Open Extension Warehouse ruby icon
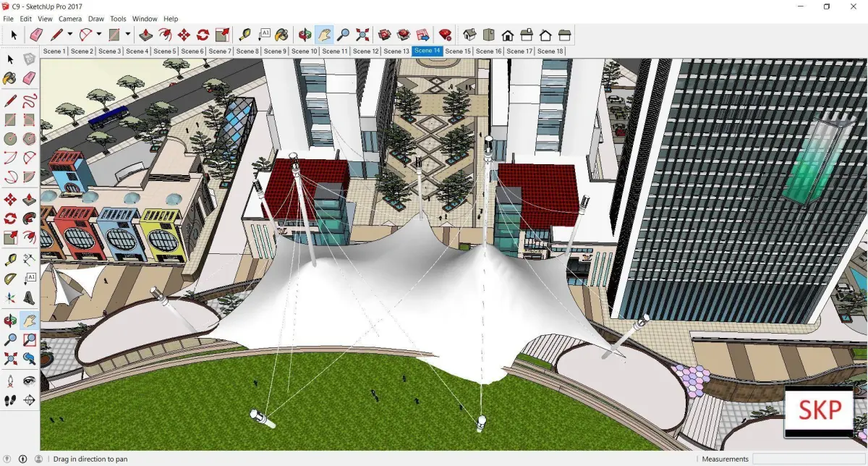 tap(445, 34)
